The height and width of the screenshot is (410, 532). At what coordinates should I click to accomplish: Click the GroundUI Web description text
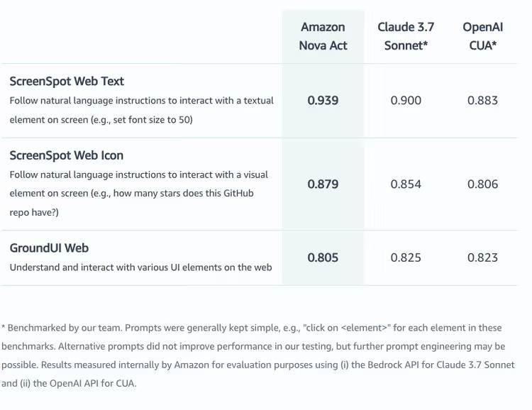tap(140, 267)
